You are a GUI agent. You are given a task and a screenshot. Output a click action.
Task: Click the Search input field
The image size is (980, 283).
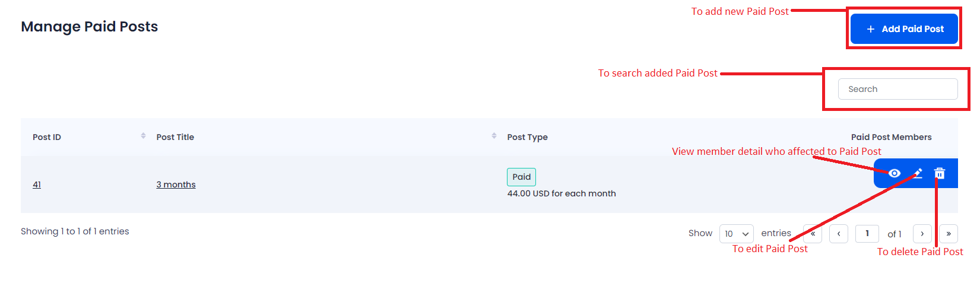897,89
